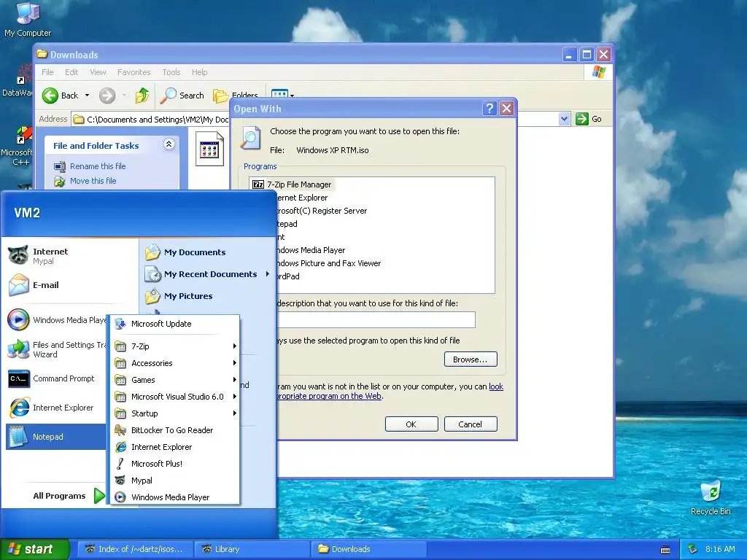
Task: Launch Internet Explorer from All Programs list
Action: 175,447
